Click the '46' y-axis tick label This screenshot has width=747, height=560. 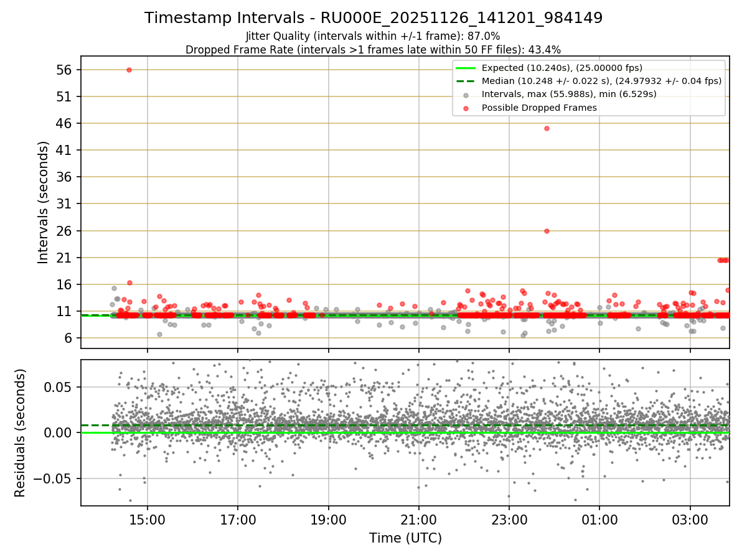(x=65, y=123)
